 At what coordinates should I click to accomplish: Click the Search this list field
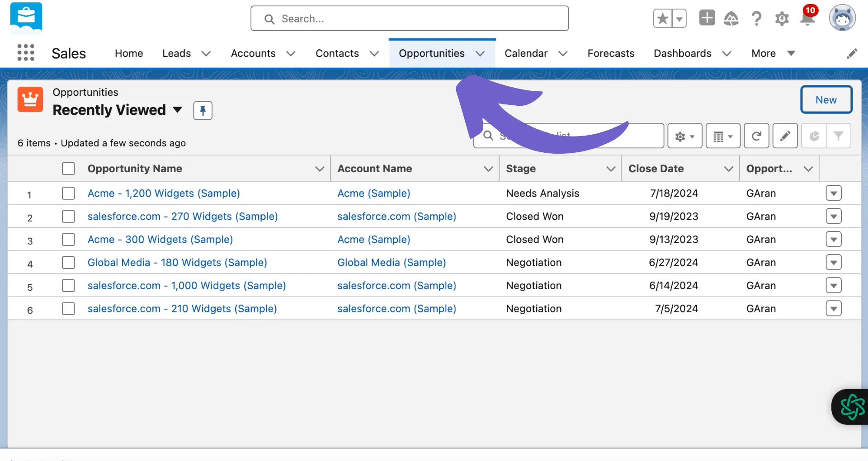[x=569, y=136]
